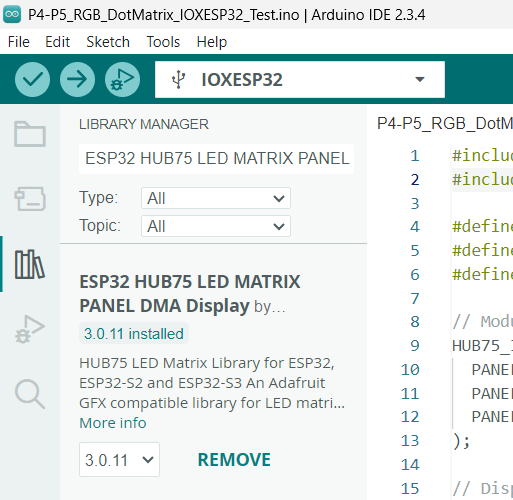Click the '// Mod' comment on line 8
The image size is (513, 500).
tap(482, 322)
